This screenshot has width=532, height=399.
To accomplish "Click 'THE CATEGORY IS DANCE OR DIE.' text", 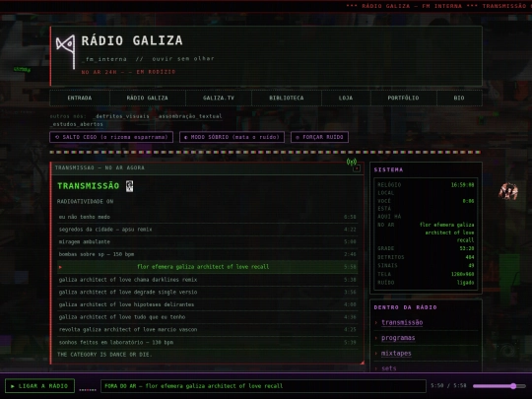I will click(104, 355).
